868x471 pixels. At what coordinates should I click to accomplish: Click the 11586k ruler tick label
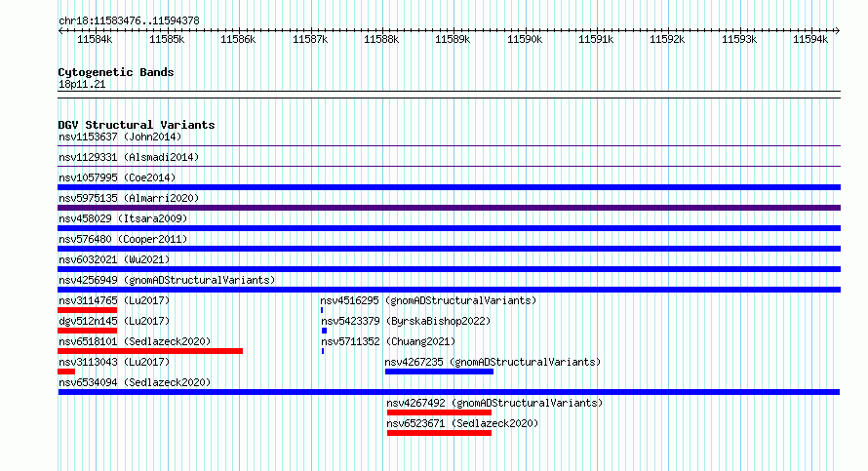click(238, 39)
